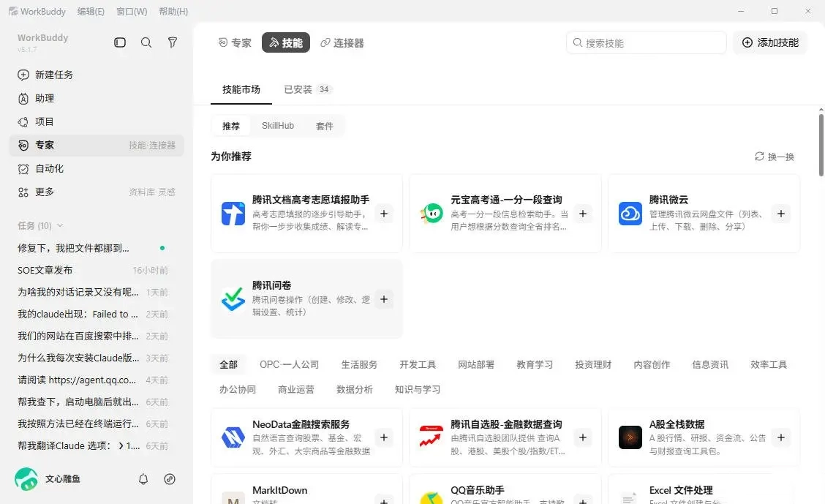Click the round icon right of the bell

(170, 479)
